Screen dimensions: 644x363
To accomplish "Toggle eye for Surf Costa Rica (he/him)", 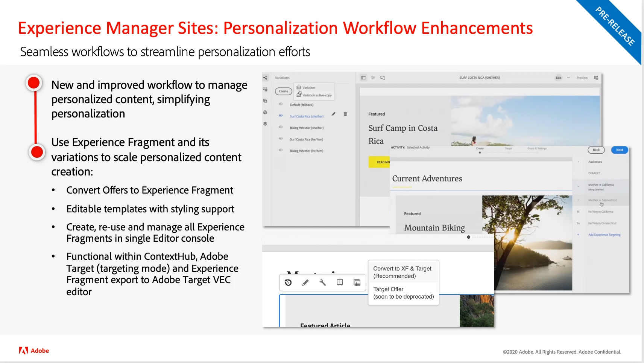I will (281, 139).
